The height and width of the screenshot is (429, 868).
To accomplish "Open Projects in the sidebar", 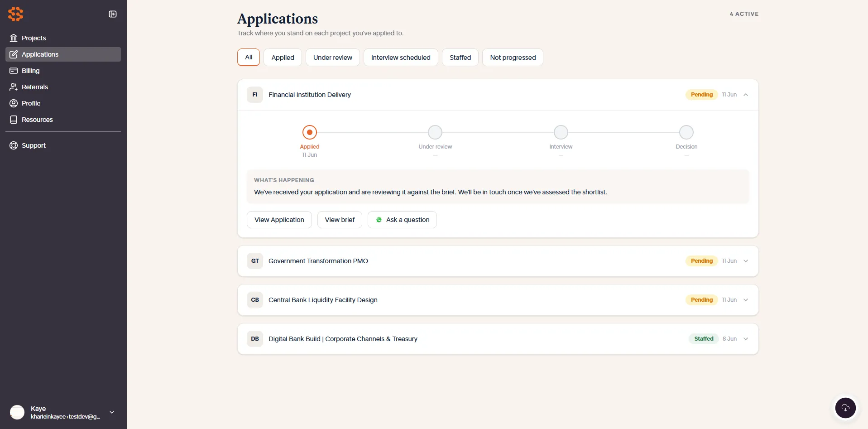I will (x=63, y=38).
